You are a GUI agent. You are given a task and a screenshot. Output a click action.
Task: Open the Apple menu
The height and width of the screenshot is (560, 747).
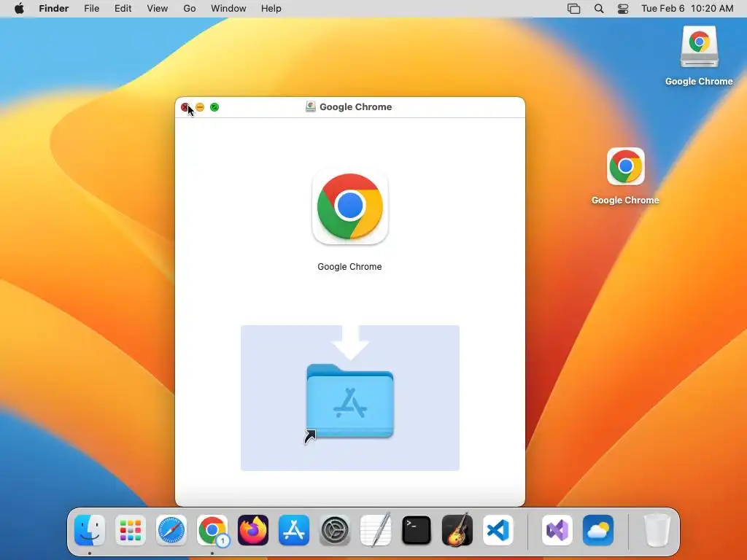19,9
